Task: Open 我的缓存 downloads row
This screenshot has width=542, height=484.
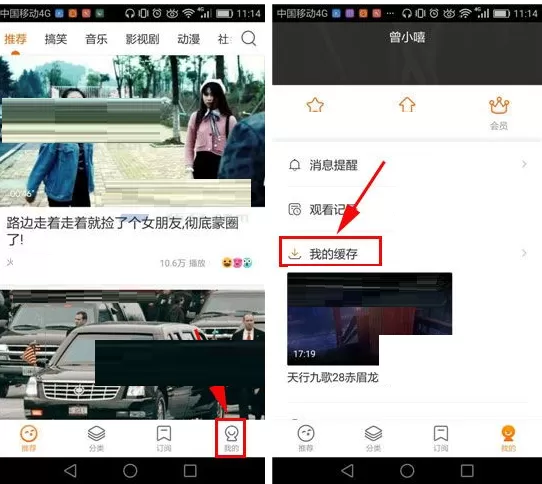Action: (407, 254)
